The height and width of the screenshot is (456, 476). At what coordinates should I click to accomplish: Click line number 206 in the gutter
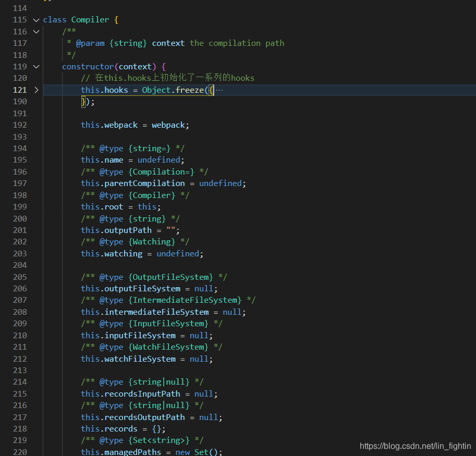click(x=20, y=289)
